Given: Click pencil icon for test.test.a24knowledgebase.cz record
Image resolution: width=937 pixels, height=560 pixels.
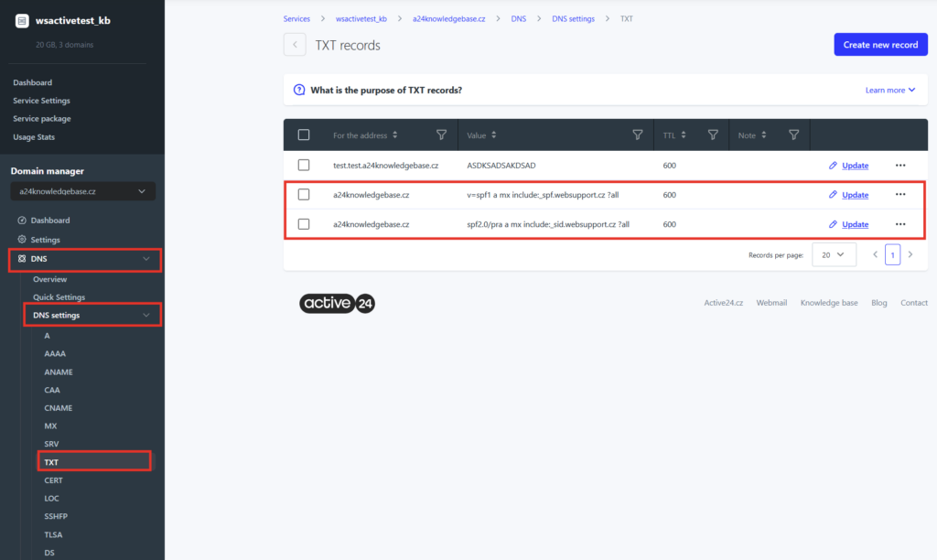Looking at the screenshot, I should pyautogui.click(x=833, y=166).
